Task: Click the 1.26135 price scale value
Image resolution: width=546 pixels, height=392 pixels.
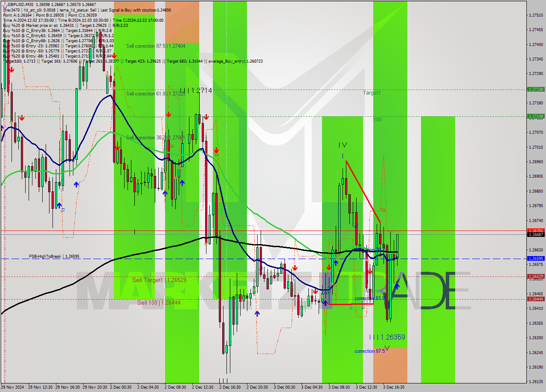Action: point(535,382)
